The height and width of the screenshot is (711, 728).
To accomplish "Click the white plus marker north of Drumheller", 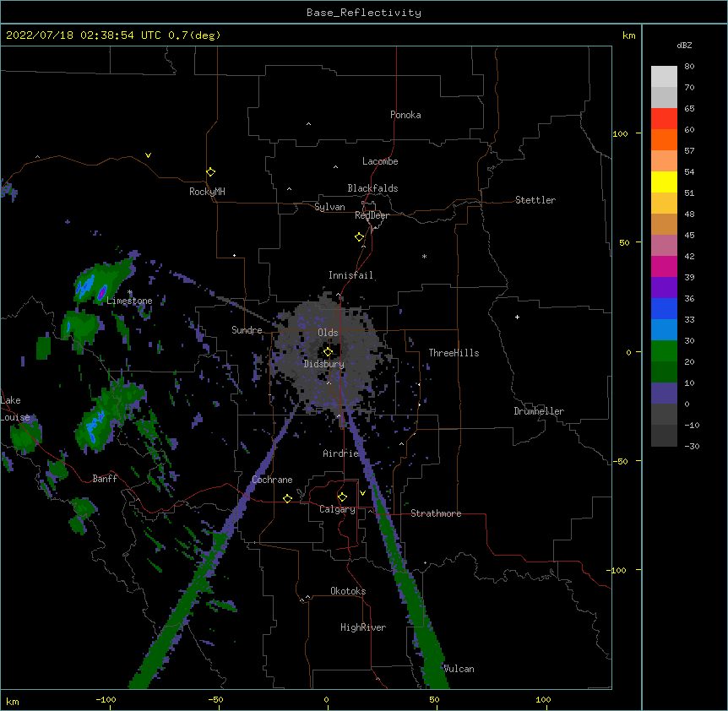I will pyautogui.click(x=517, y=317).
